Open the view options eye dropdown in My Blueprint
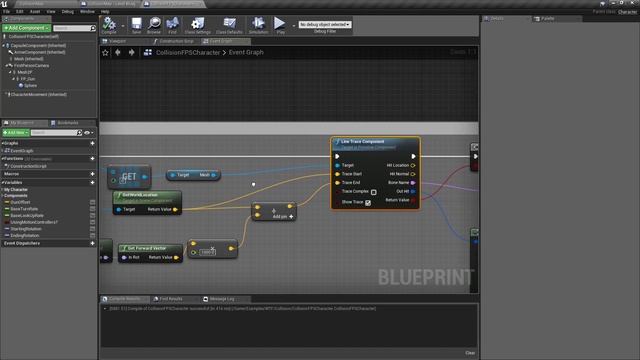Image resolution: width=640 pixels, height=360 pixels. coord(89,133)
